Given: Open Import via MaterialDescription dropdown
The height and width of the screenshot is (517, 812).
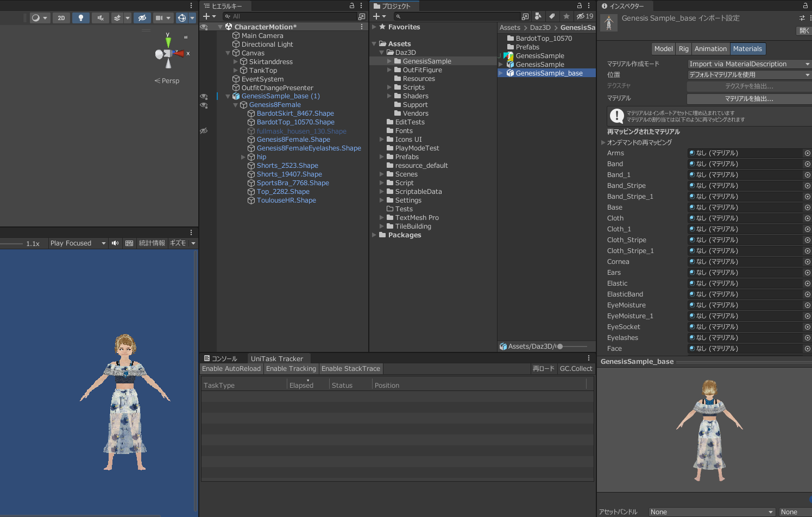Looking at the screenshot, I should pos(749,64).
